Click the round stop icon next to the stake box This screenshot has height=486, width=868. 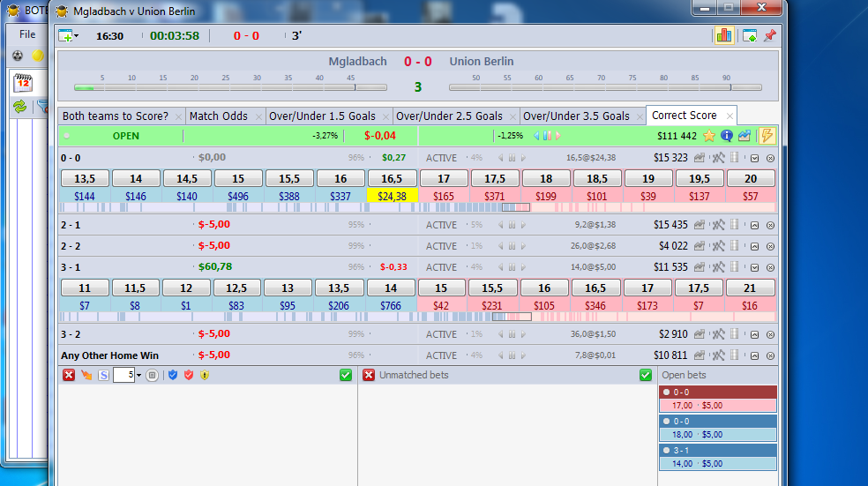click(153, 375)
